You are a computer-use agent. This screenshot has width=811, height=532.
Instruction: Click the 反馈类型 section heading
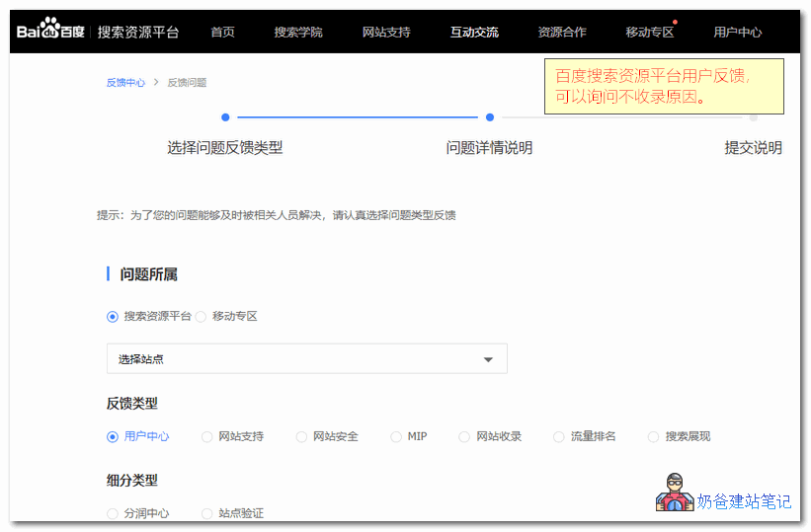(132, 404)
